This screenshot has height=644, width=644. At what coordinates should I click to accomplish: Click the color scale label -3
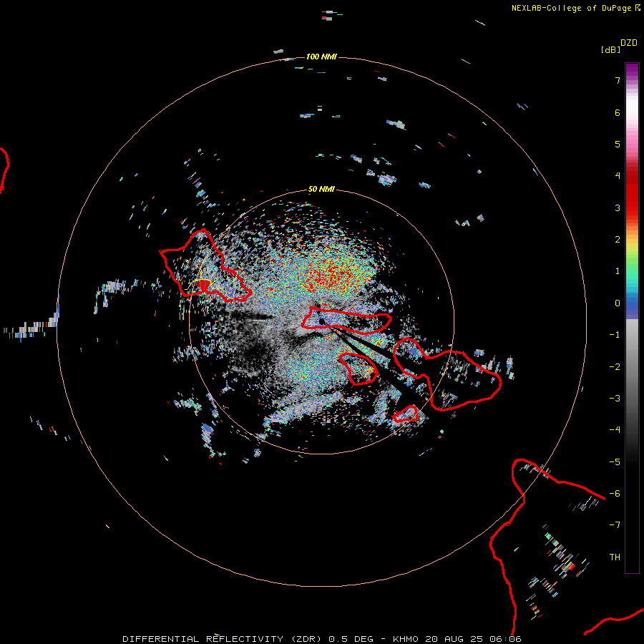pyautogui.click(x=615, y=399)
